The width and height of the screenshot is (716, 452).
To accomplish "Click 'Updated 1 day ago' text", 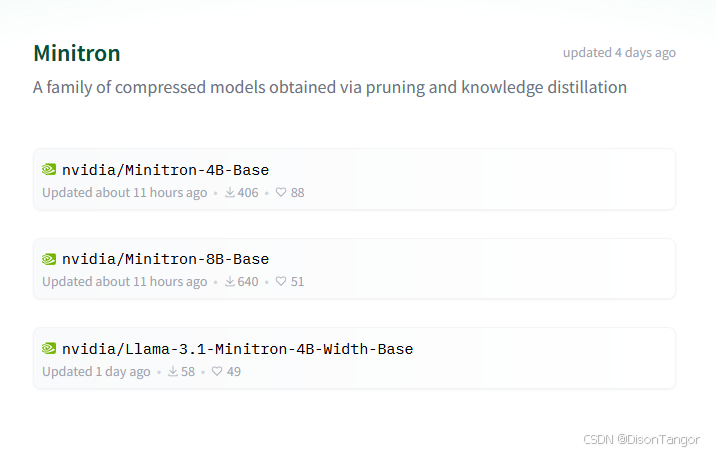I will pyautogui.click(x=96, y=372).
